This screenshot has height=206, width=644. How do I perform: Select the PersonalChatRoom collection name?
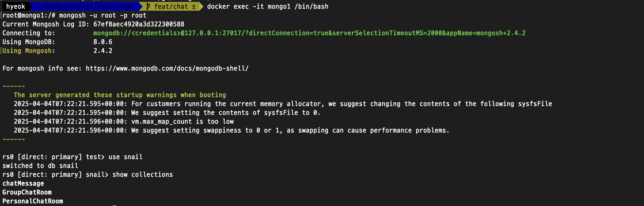click(33, 201)
